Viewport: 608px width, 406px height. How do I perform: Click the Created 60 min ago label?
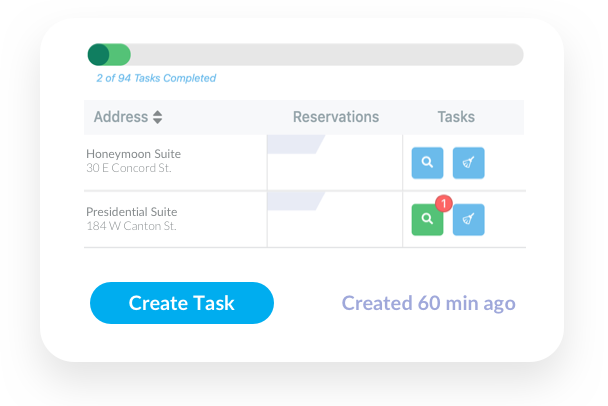[428, 303]
